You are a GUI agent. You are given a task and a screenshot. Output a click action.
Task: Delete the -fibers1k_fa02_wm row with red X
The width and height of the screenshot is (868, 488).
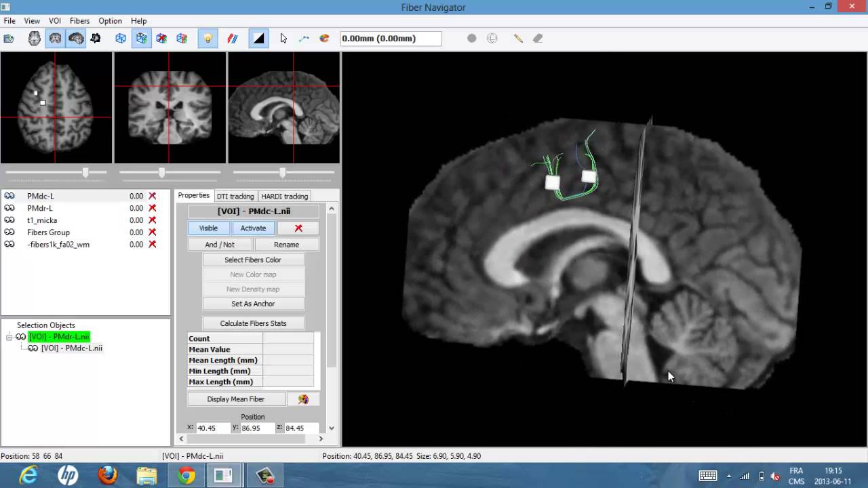point(152,244)
